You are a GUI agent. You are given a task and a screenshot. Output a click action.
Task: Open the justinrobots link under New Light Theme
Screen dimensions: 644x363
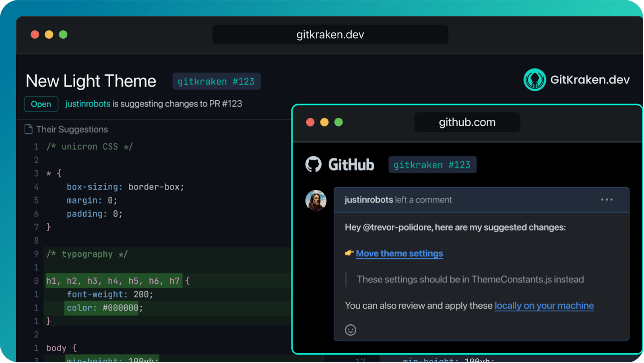coord(88,104)
